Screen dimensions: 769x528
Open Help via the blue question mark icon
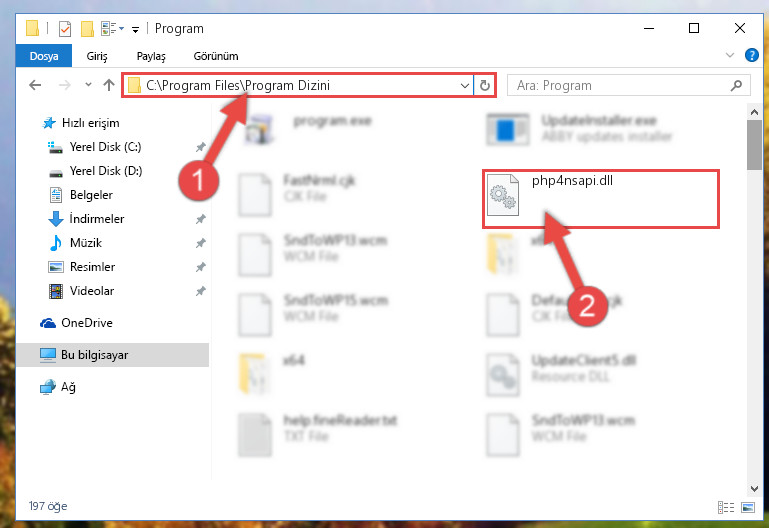[x=751, y=55]
